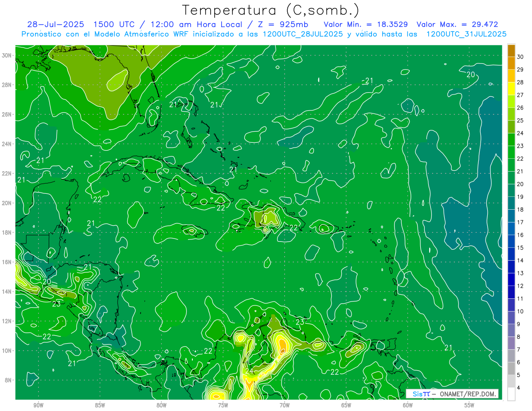
Task: Click the legend scale value 13
Action: (x=520, y=273)
